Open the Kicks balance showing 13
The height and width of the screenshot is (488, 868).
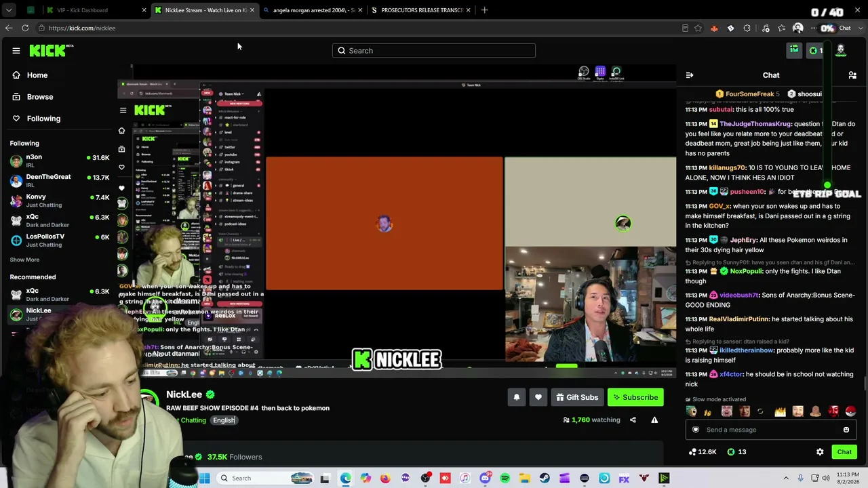pos(736,452)
